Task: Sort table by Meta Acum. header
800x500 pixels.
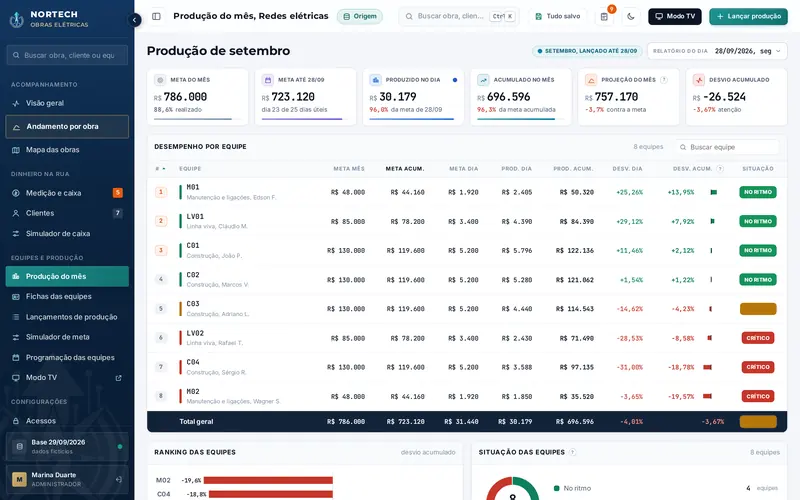Action: (x=405, y=169)
